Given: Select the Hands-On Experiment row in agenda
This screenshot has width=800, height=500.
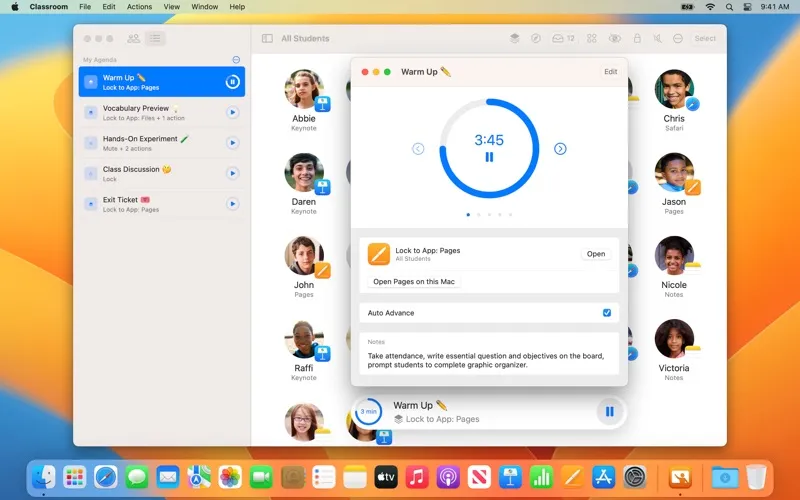Looking at the screenshot, I should (x=162, y=143).
